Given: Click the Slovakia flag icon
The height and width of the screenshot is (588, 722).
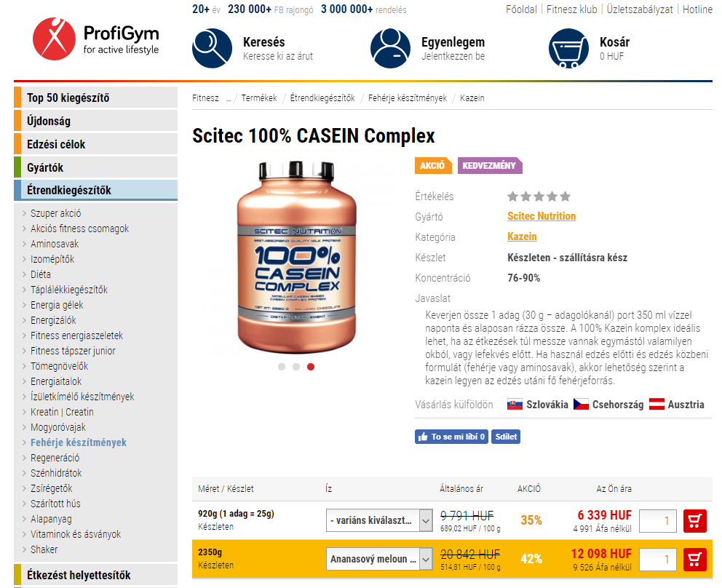Looking at the screenshot, I should click(515, 405).
